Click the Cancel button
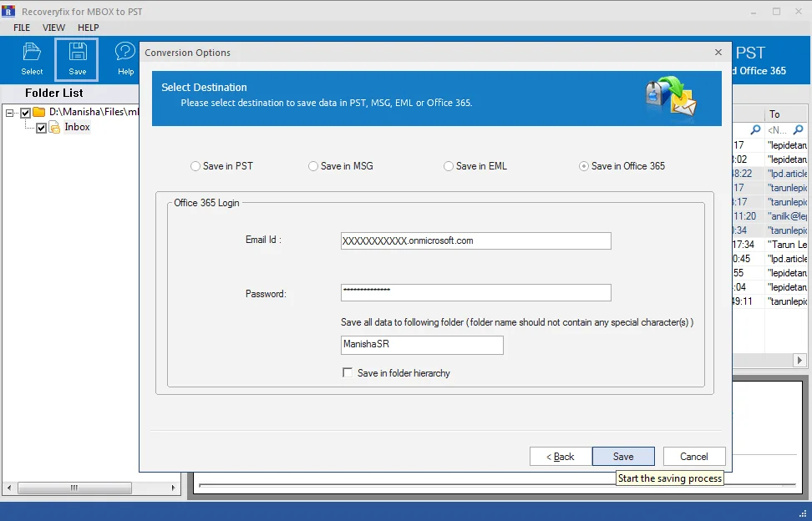812x521 pixels. [x=694, y=457]
